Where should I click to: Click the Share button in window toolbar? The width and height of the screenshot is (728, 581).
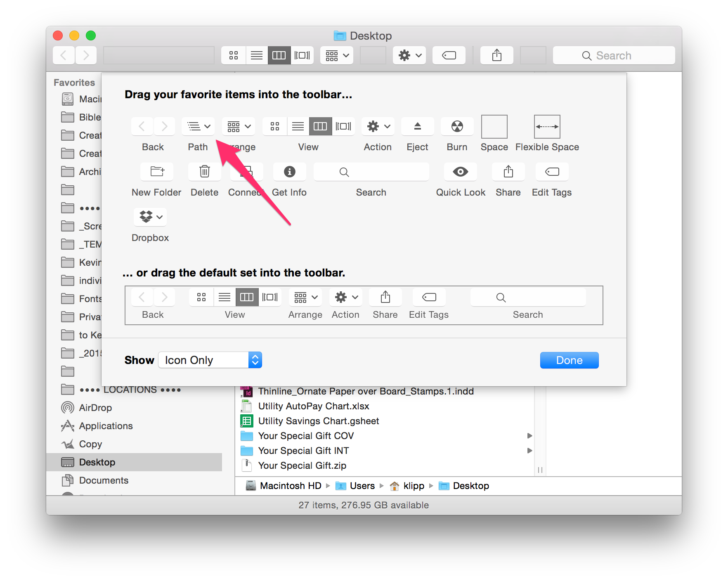click(497, 55)
